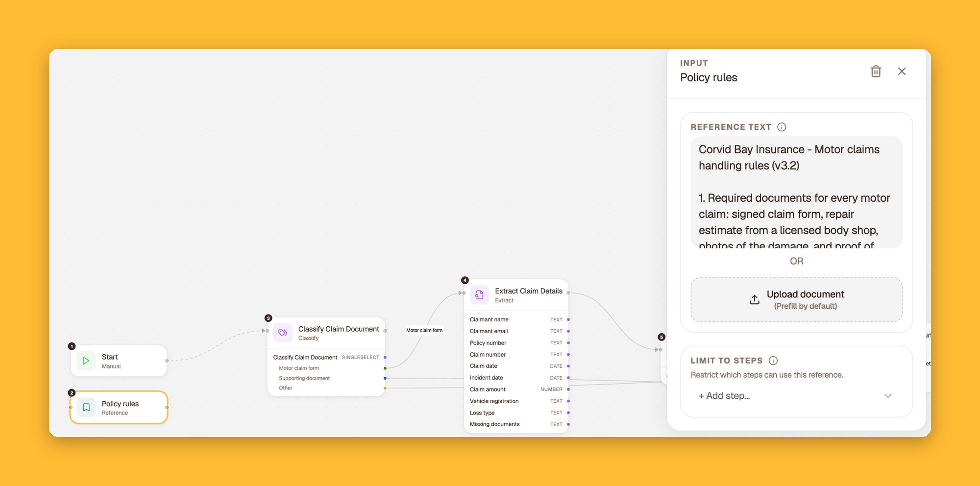
Task: Click Policy rules node output connector
Action: coord(167,408)
